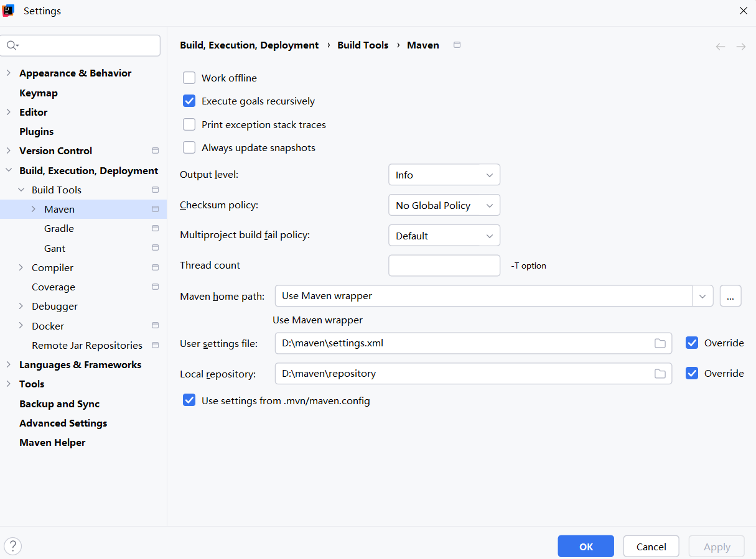756x559 pixels.
Task: Expand the Version Control section
Action: tap(8, 150)
